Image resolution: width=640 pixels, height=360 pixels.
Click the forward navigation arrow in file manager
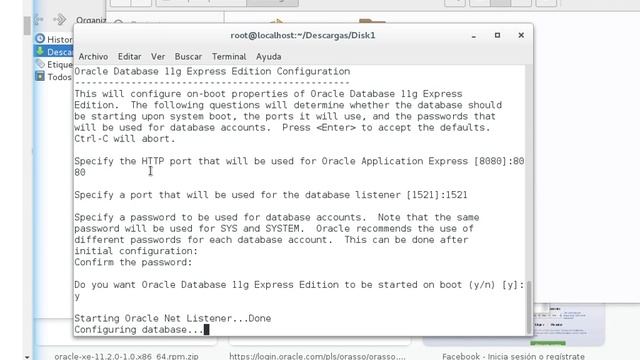(60, 19)
